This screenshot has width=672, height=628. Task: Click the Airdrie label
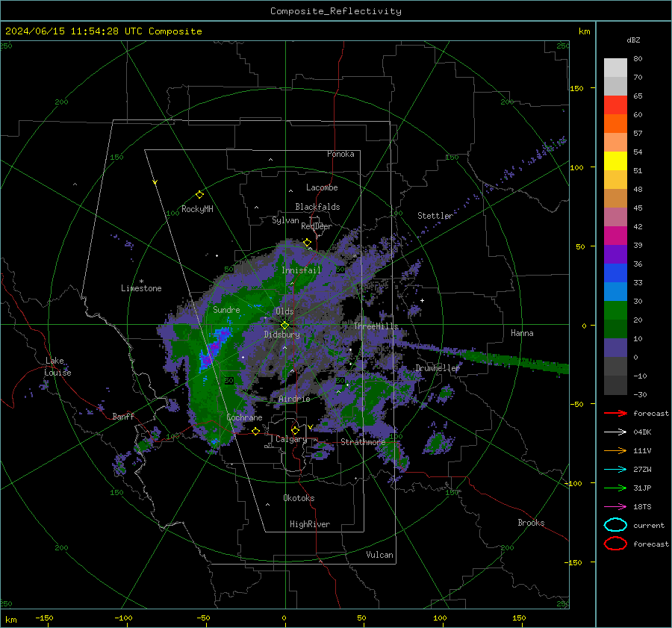[x=294, y=399]
